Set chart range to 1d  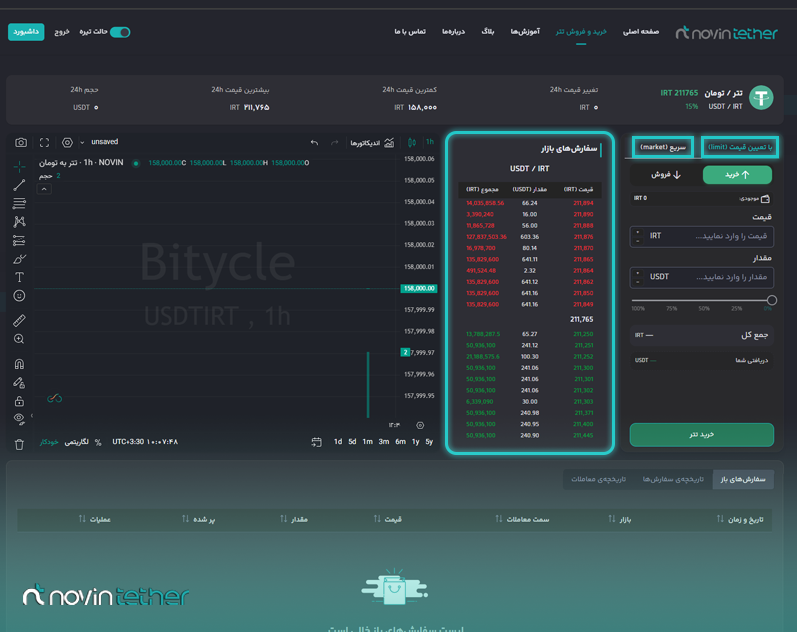click(338, 442)
